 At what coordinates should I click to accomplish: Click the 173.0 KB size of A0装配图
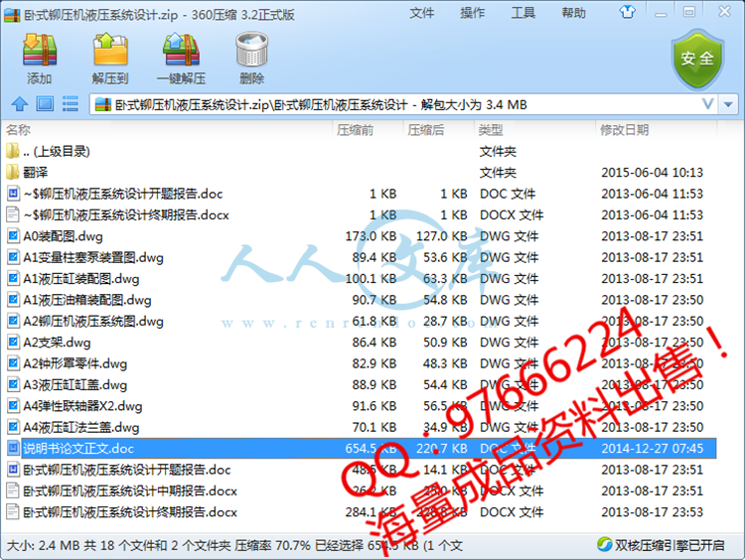click(x=371, y=236)
